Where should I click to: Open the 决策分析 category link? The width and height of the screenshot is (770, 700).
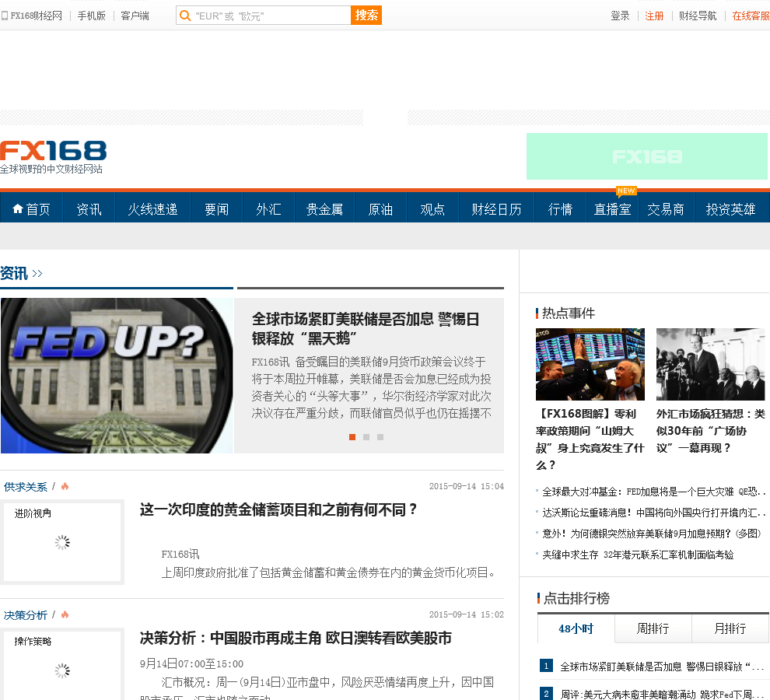point(26,615)
